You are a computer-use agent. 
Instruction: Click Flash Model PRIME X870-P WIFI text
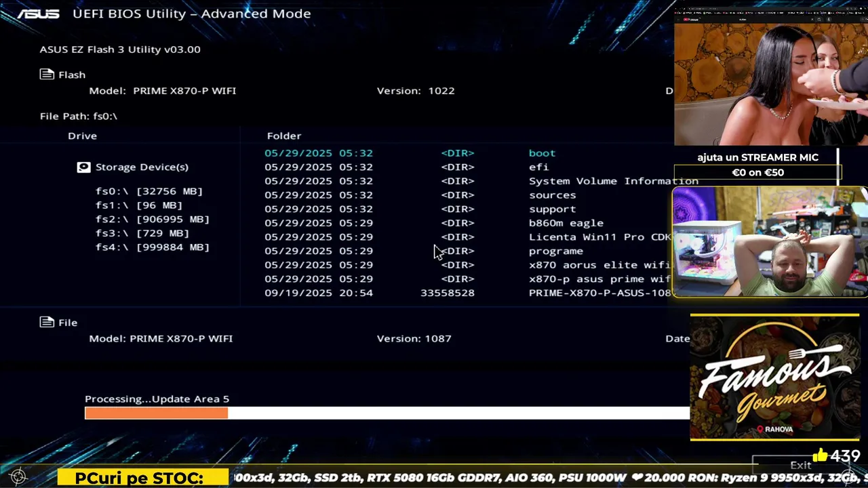pyautogui.click(x=163, y=90)
